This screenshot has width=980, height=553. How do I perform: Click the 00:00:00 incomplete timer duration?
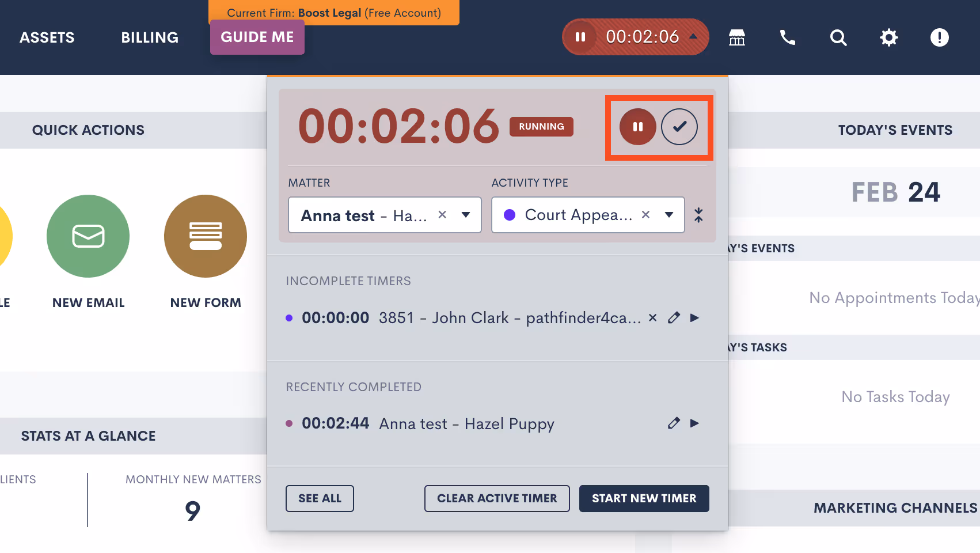(x=336, y=317)
